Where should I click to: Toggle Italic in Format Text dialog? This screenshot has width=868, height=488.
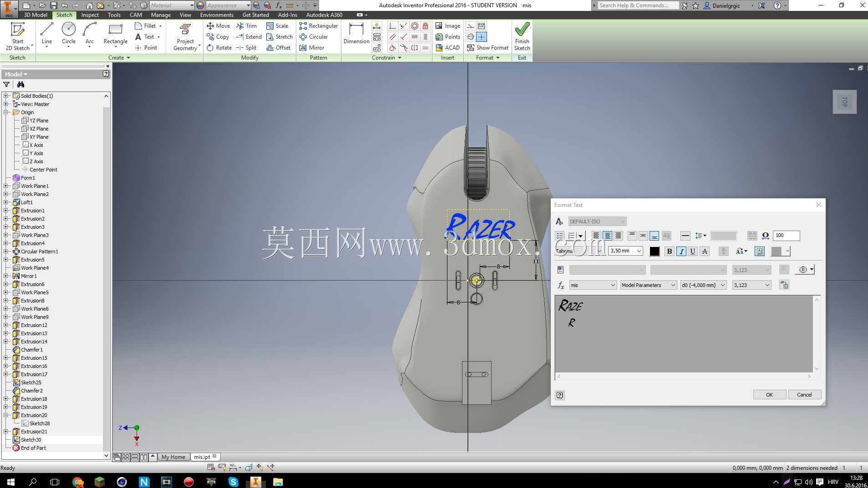(681, 252)
